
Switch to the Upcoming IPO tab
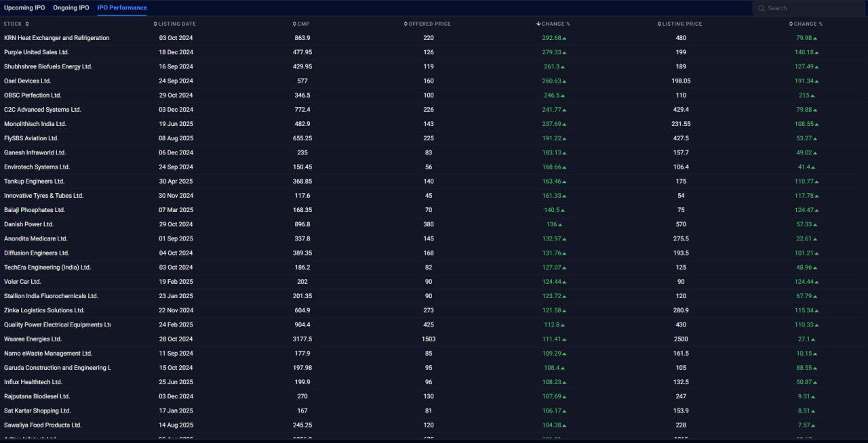coord(24,8)
